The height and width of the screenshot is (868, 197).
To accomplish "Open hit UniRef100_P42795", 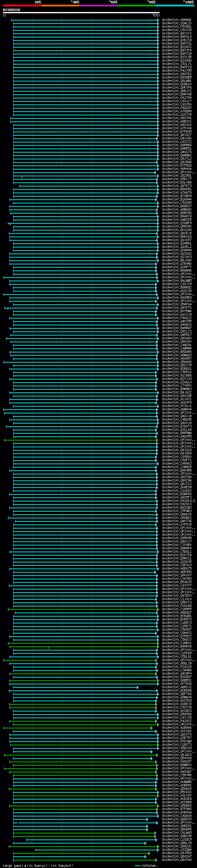I will [x=176, y=71].
